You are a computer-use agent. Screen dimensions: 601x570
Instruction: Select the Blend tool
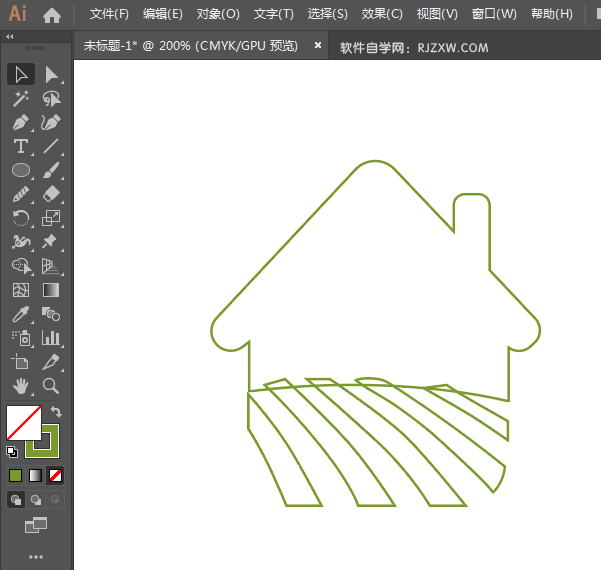[51, 314]
